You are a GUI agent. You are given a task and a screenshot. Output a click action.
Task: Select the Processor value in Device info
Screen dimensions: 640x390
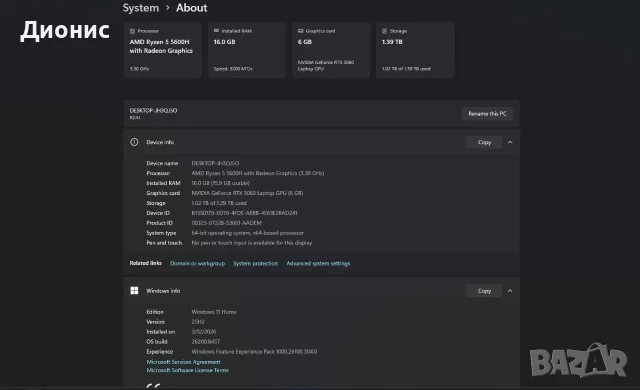pos(258,173)
